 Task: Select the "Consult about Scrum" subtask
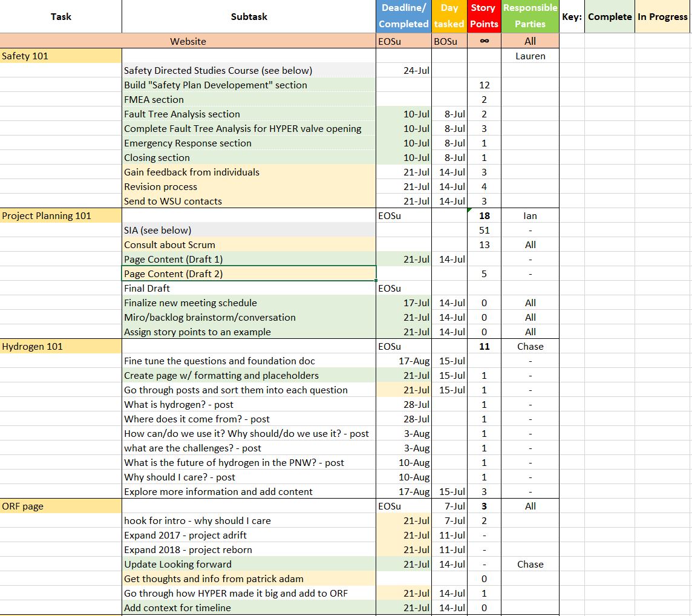249,245
